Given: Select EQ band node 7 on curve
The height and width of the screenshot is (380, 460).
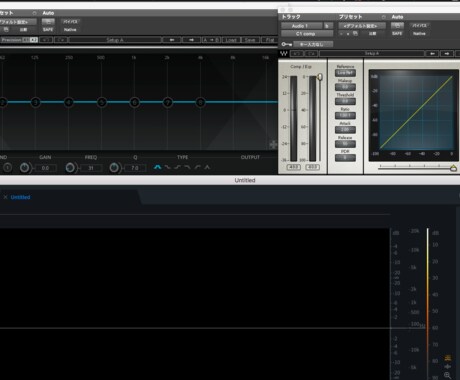Looking at the screenshot, I should [168, 102].
